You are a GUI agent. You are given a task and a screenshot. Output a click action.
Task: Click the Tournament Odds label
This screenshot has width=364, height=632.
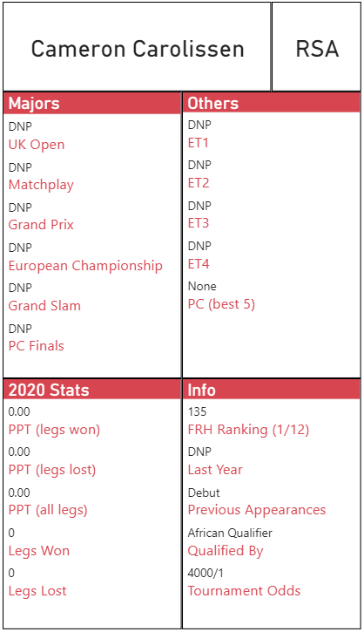coord(245,591)
